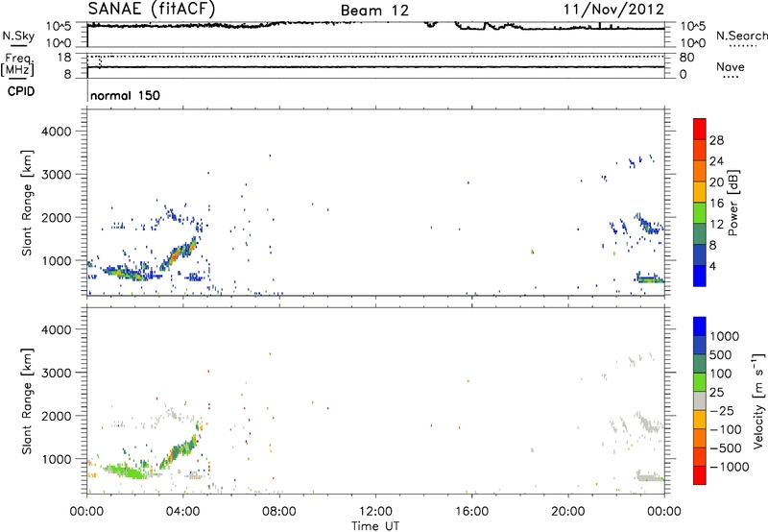Click the 04:00 time axis label
Screen dimensions: 768x532
(182, 512)
